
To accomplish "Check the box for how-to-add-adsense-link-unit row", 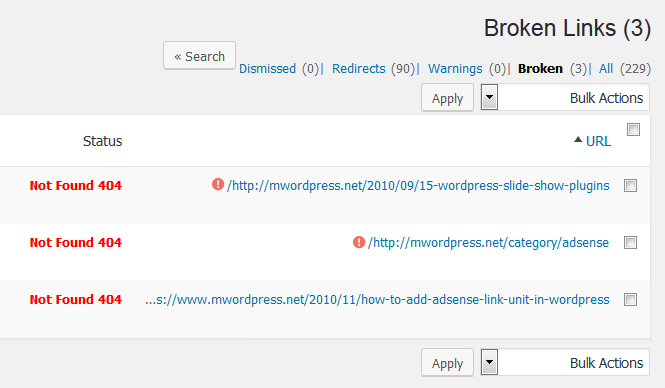I will 630,299.
